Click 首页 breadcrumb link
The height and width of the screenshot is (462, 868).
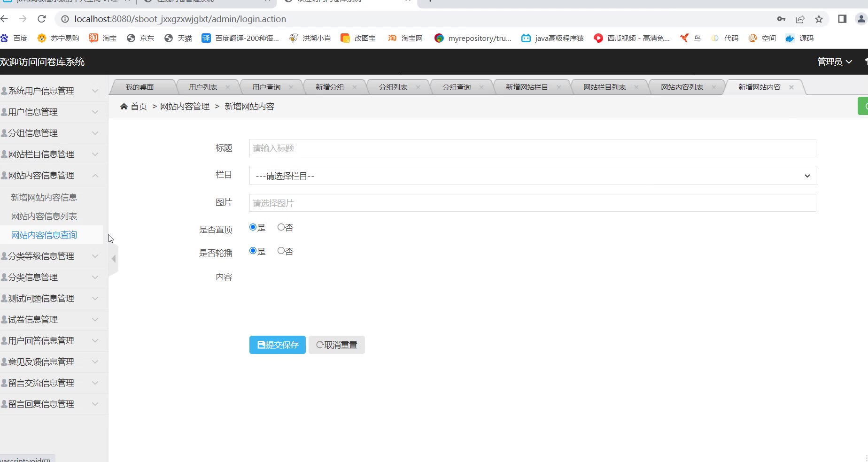tap(139, 107)
